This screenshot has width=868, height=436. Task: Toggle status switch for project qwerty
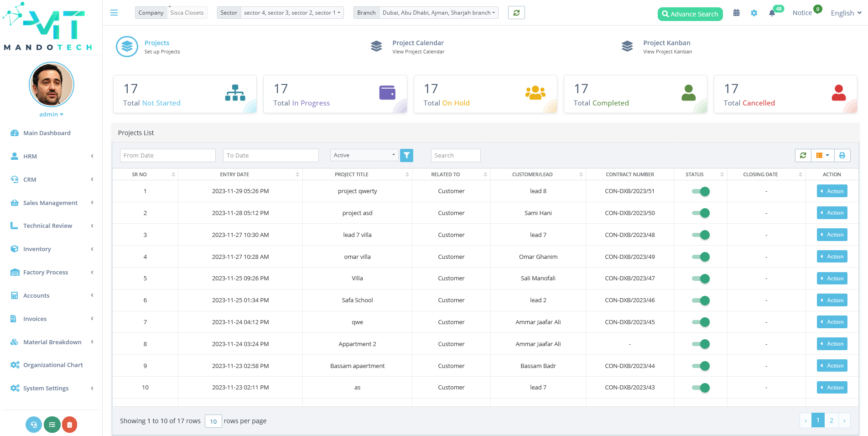tap(701, 191)
